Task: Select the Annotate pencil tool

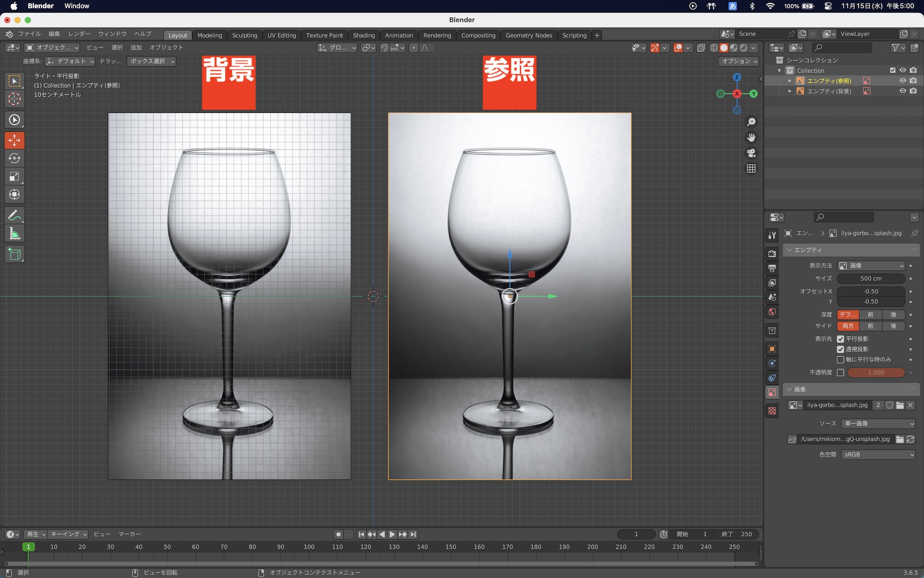Action: [14, 215]
